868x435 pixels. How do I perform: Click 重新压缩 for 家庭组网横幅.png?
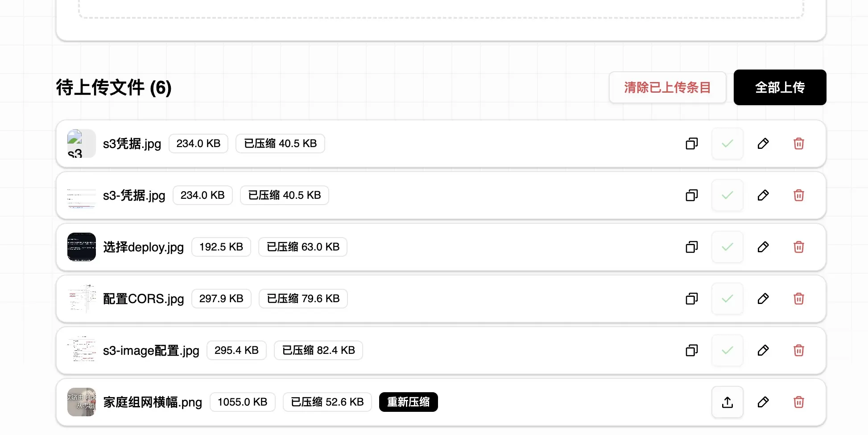point(409,402)
